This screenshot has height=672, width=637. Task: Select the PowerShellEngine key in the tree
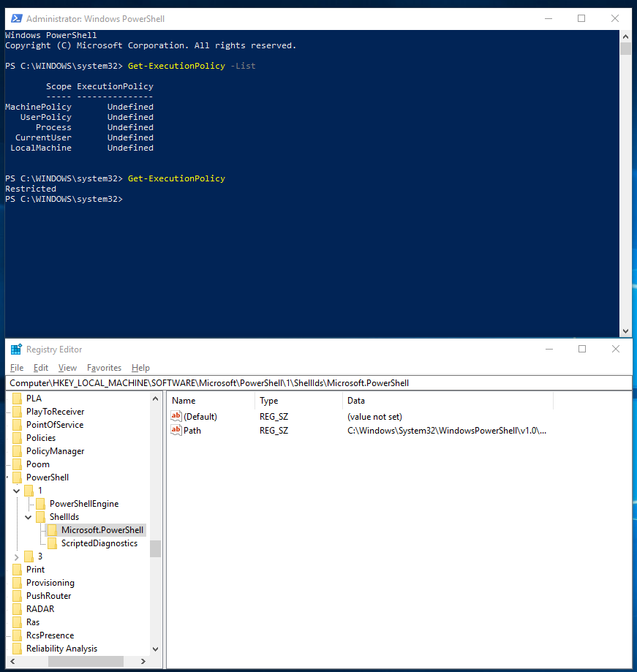click(x=84, y=503)
